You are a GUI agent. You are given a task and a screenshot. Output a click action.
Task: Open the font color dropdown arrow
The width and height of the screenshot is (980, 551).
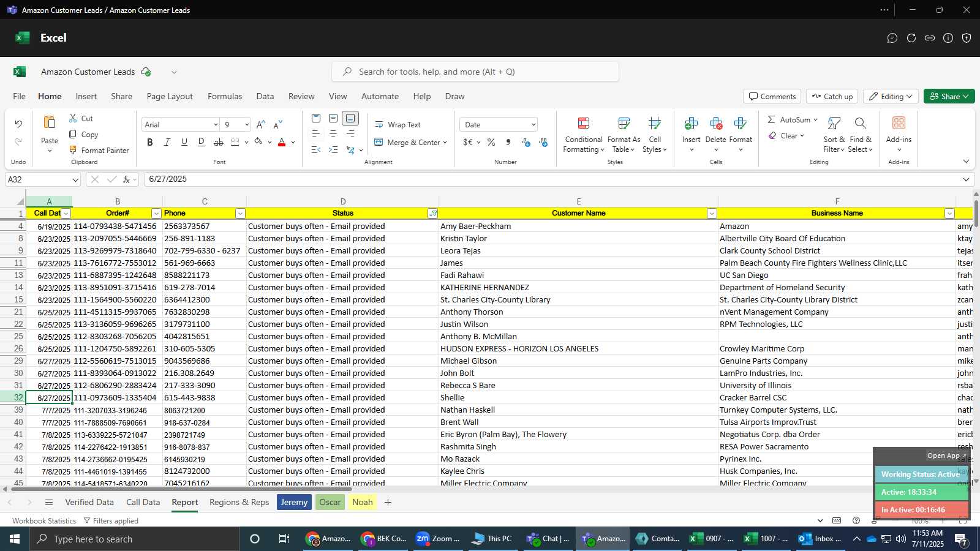pyautogui.click(x=293, y=143)
